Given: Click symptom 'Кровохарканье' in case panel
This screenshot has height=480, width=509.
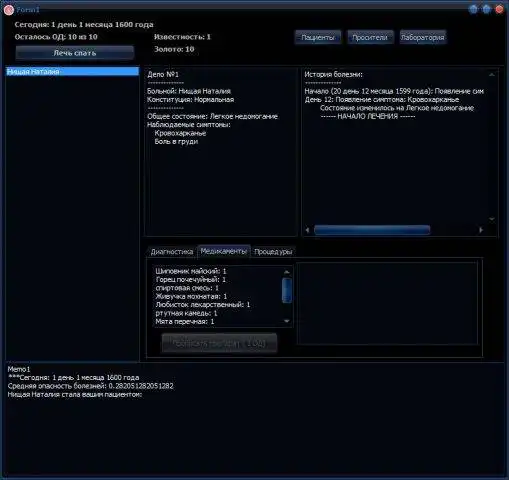Looking at the screenshot, I should tap(180, 133).
